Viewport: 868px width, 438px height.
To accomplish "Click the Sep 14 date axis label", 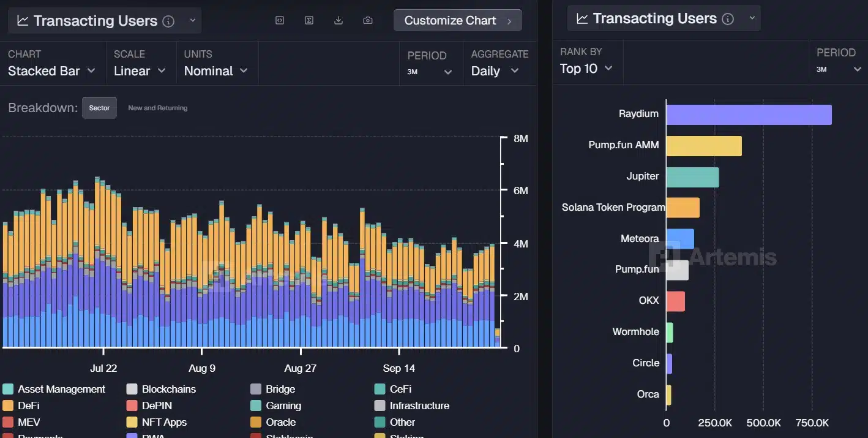I will 400,369.
